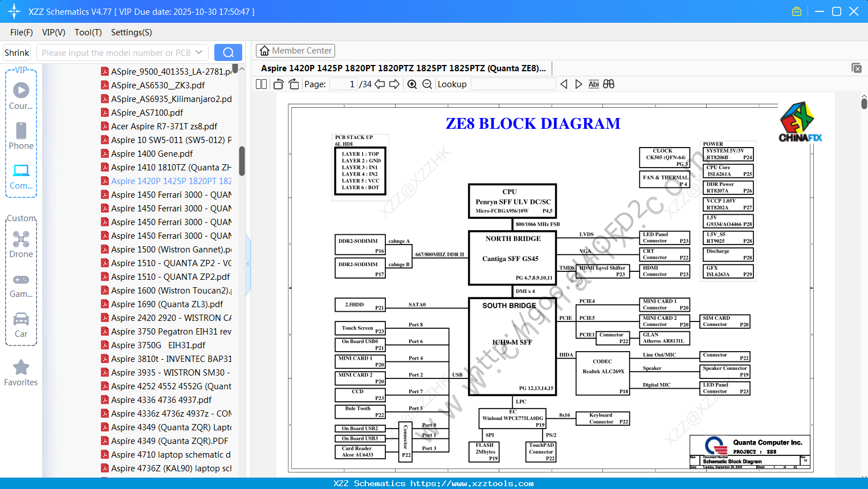Open the Member Center button
Viewport: 868px width, 489px height.
point(295,51)
